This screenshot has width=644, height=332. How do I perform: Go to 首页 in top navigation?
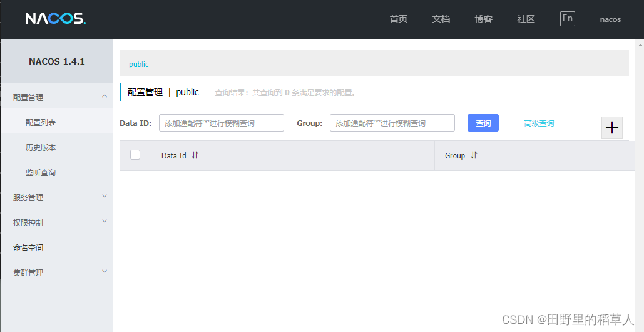(x=399, y=19)
